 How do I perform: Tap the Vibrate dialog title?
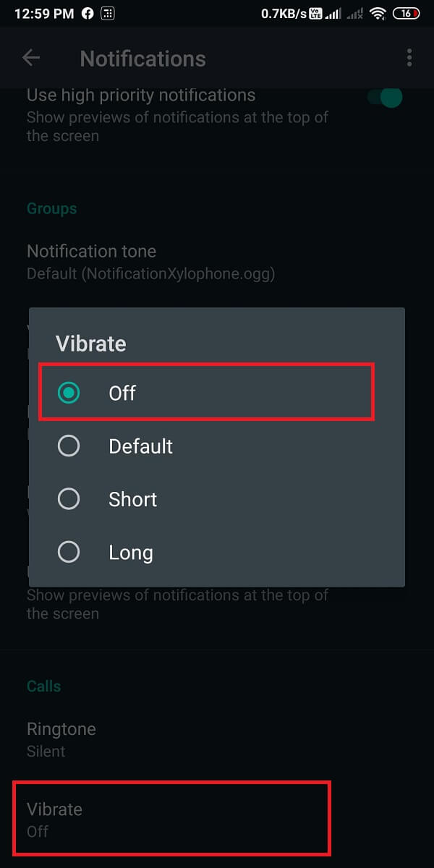tap(91, 344)
